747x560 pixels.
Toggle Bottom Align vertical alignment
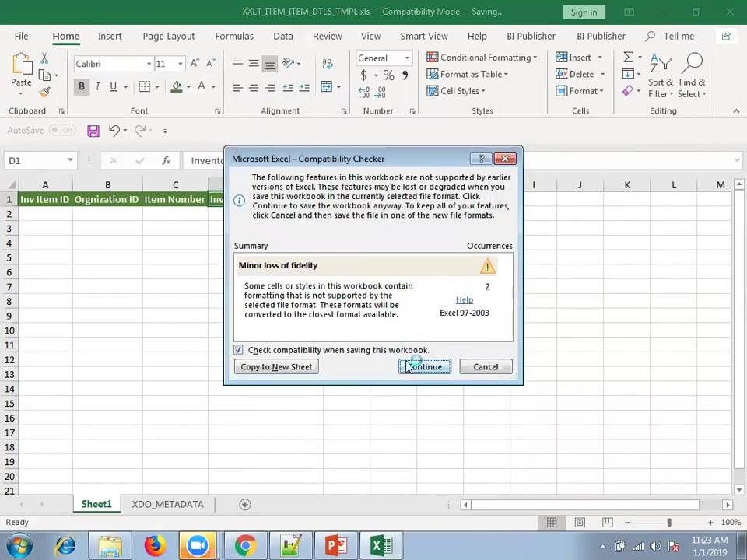coord(270,64)
